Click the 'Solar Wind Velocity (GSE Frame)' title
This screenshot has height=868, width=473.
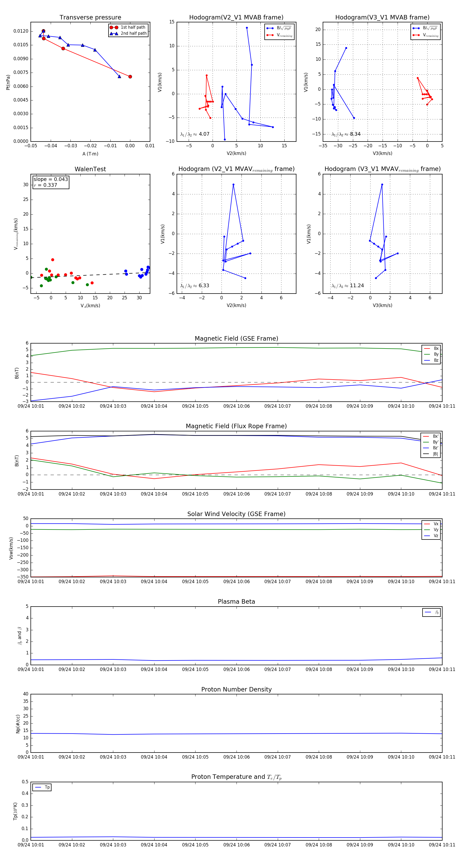point(236,514)
